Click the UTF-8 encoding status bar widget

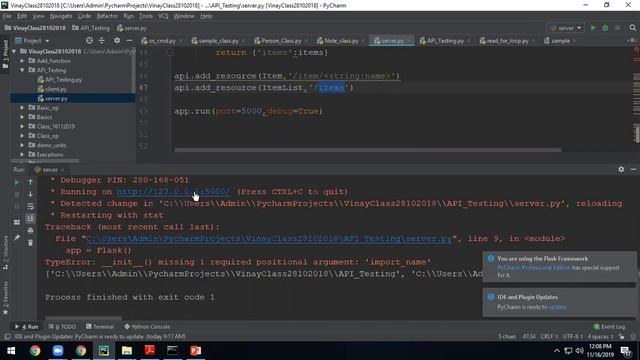pos(573,337)
